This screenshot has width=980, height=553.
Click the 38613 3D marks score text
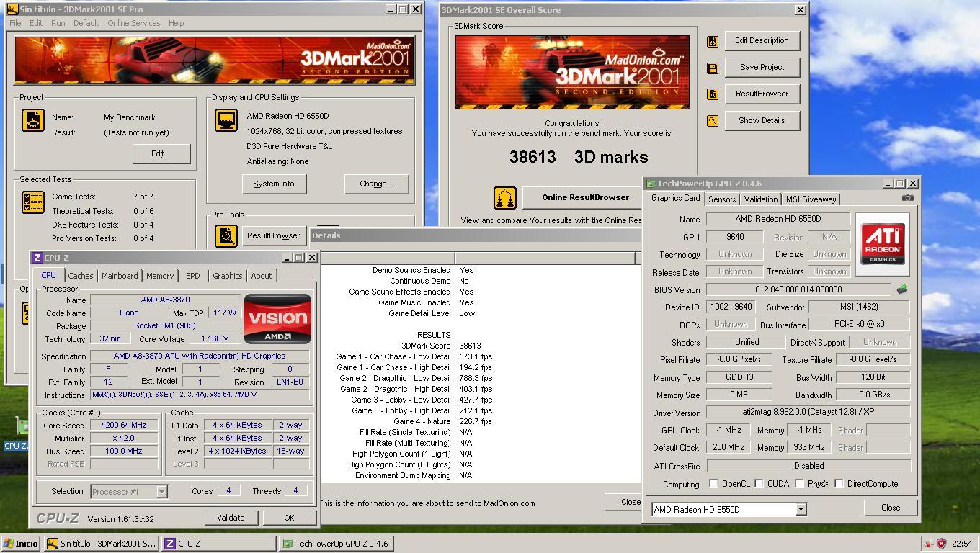[x=579, y=157]
